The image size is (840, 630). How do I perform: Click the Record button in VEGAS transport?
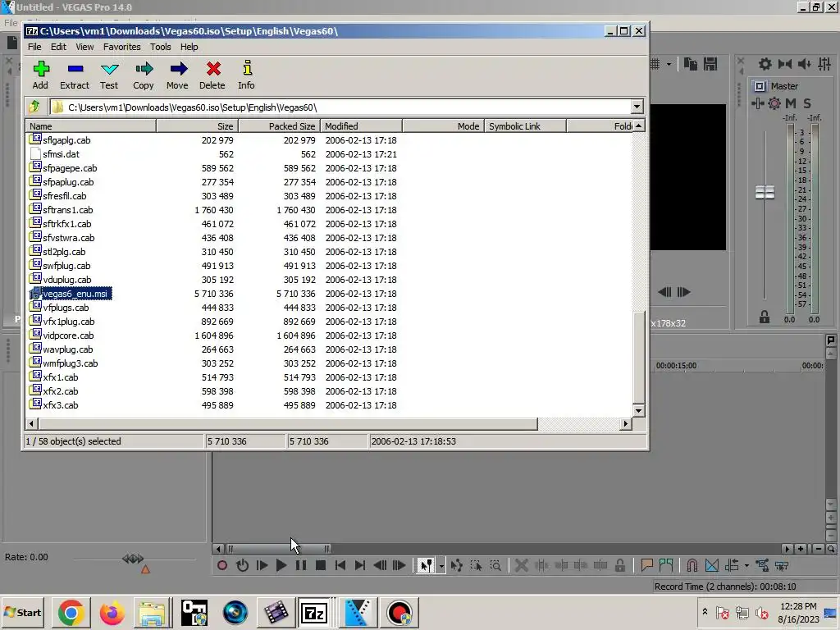221,565
